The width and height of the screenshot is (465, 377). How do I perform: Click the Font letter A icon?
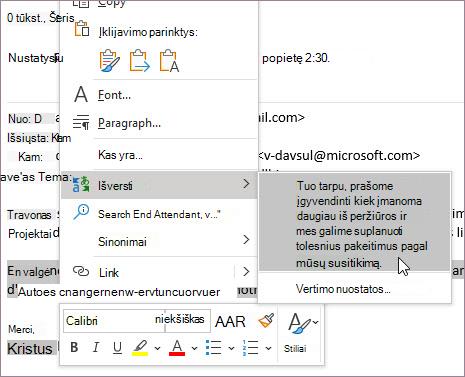pyautogui.click(x=81, y=94)
